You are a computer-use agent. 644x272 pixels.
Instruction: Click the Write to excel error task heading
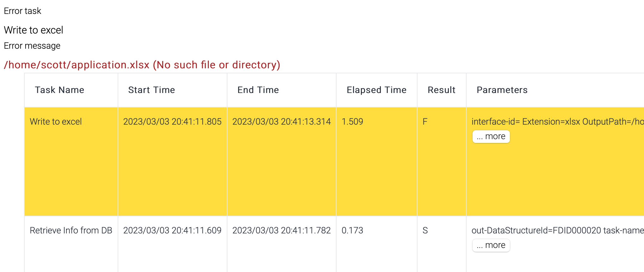(x=34, y=30)
